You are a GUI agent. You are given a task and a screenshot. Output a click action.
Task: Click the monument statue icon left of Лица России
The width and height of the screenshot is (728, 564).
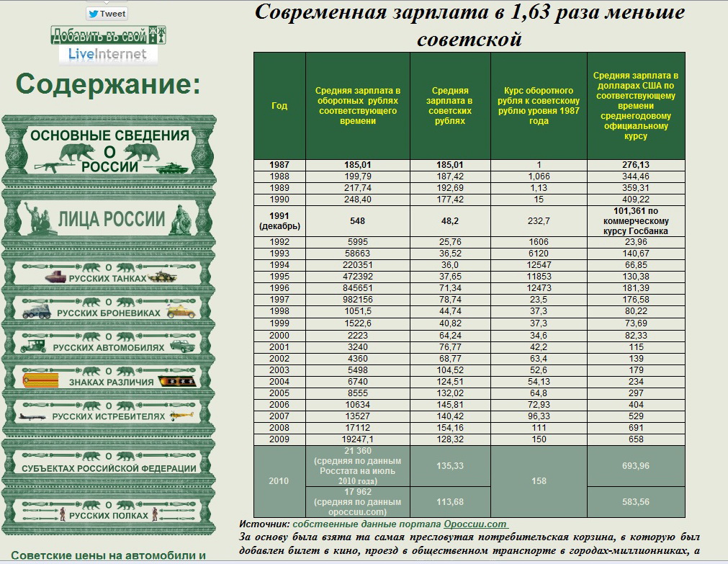click(39, 218)
